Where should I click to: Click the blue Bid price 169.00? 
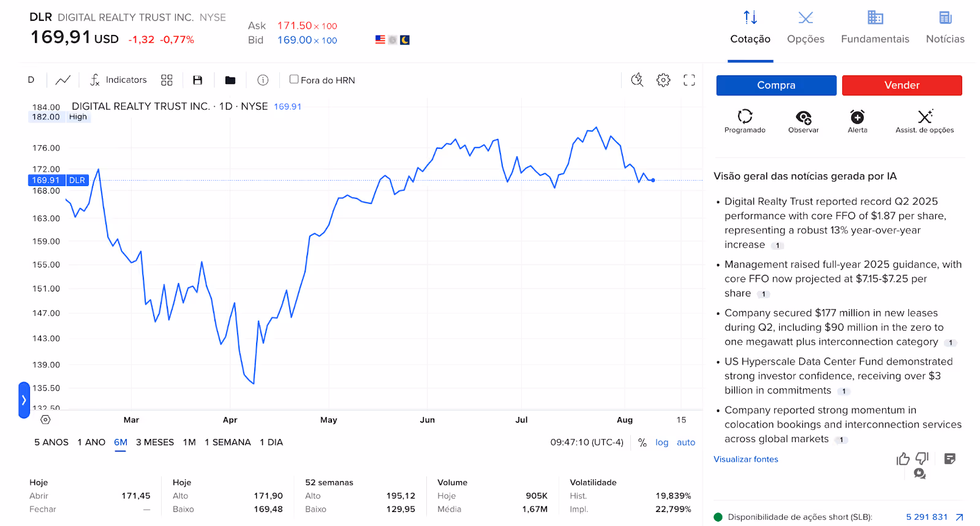point(295,40)
